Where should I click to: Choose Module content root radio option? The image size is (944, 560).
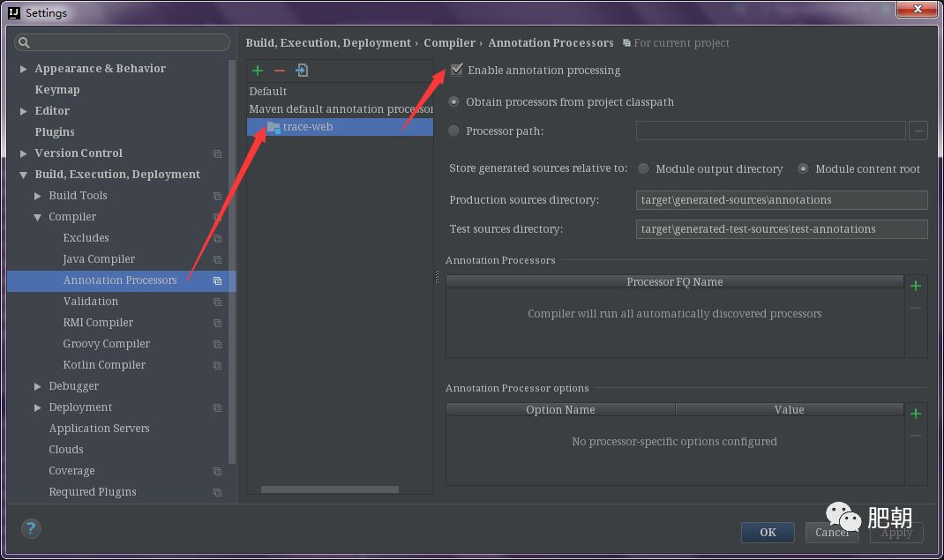tap(803, 169)
